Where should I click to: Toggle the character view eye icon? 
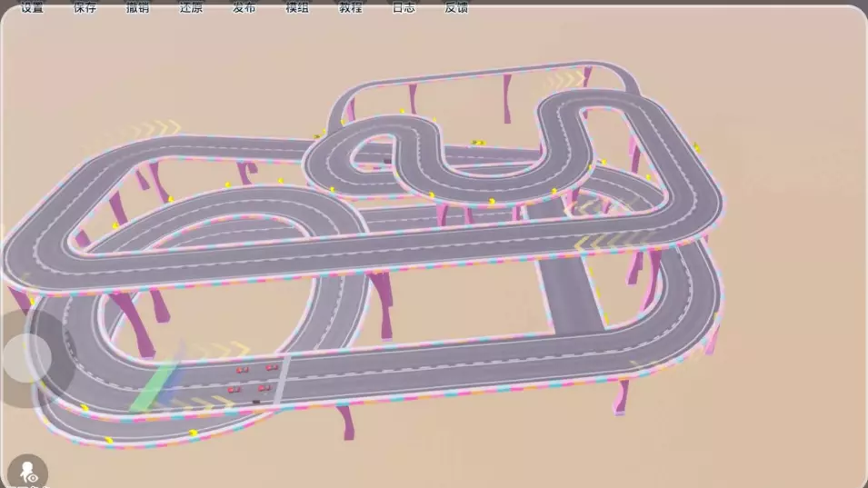coord(26,473)
